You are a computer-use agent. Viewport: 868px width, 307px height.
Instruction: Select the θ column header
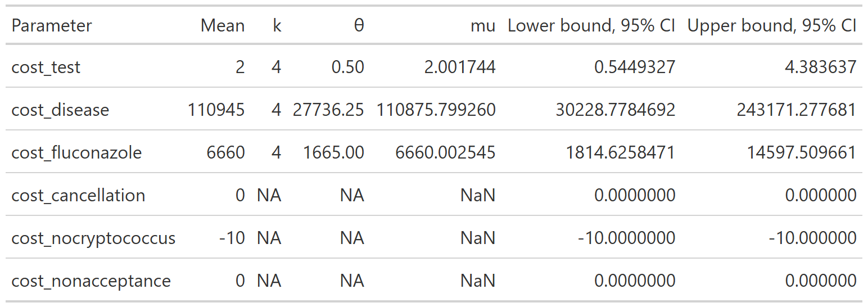click(x=359, y=26)
